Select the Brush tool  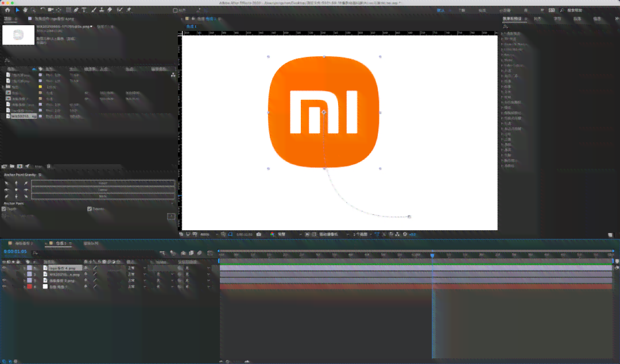coord(94,10)
